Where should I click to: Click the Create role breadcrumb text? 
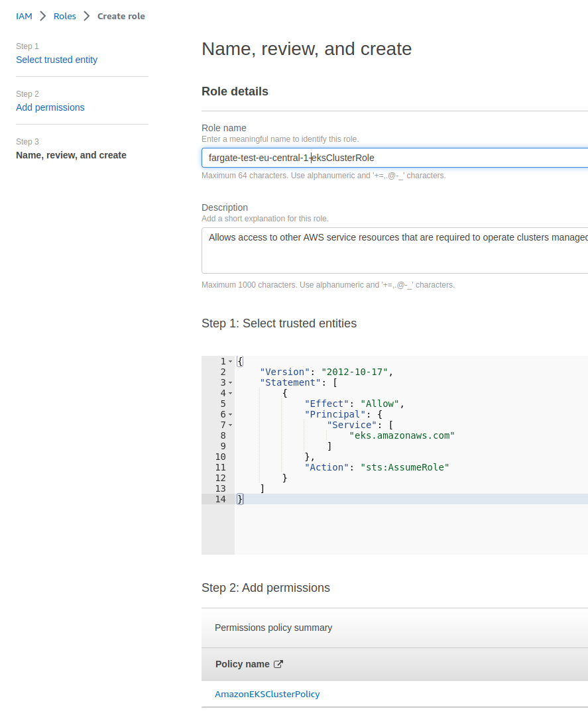(121, 16)
